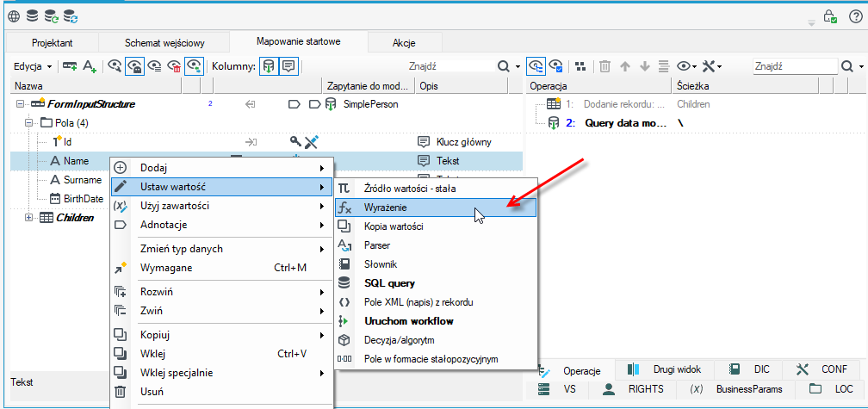This screenshot has height=409, width=868.
Task: Click the horizontal lines list icon
Action: 664,65
